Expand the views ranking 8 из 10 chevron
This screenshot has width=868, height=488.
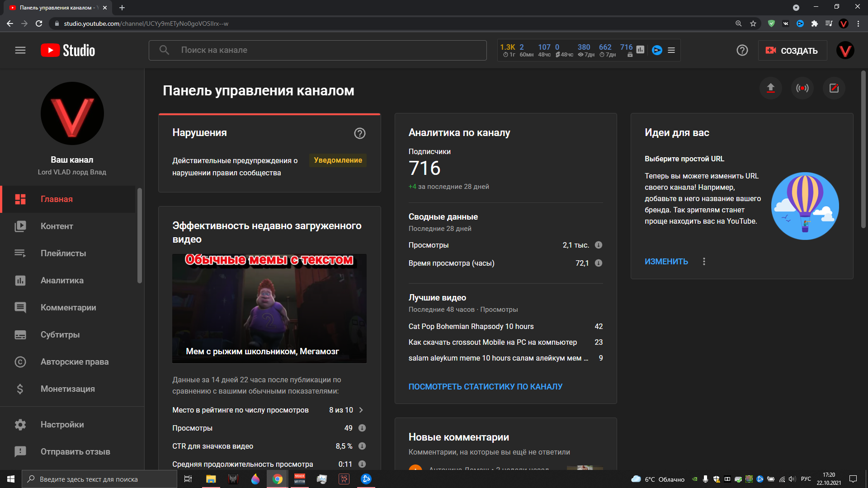(361, 410)
